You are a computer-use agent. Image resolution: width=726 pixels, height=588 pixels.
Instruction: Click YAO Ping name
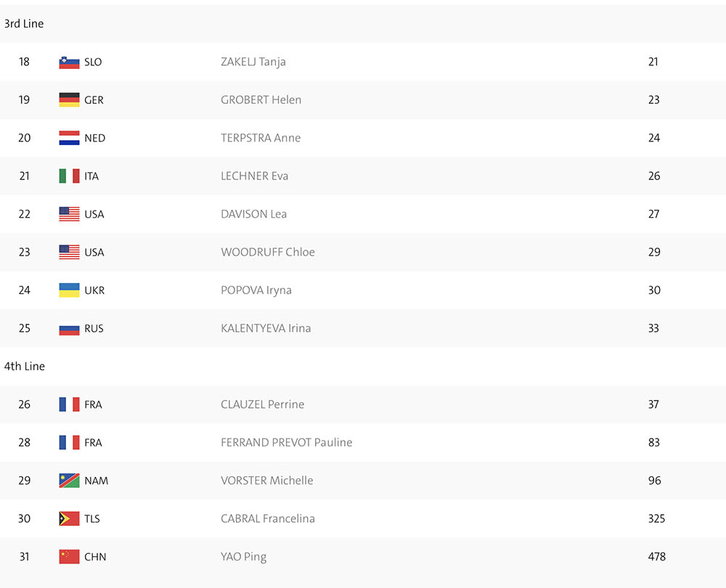point(243,557)
